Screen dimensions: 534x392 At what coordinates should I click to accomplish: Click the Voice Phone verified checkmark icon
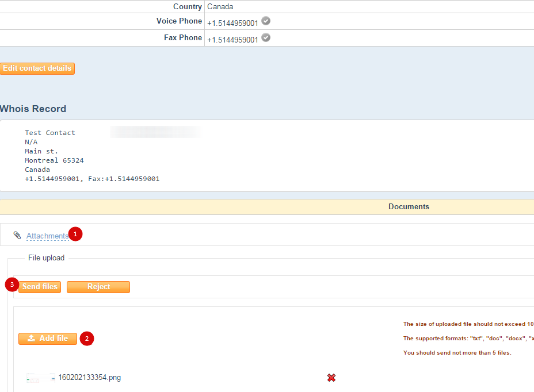[265, 21]
